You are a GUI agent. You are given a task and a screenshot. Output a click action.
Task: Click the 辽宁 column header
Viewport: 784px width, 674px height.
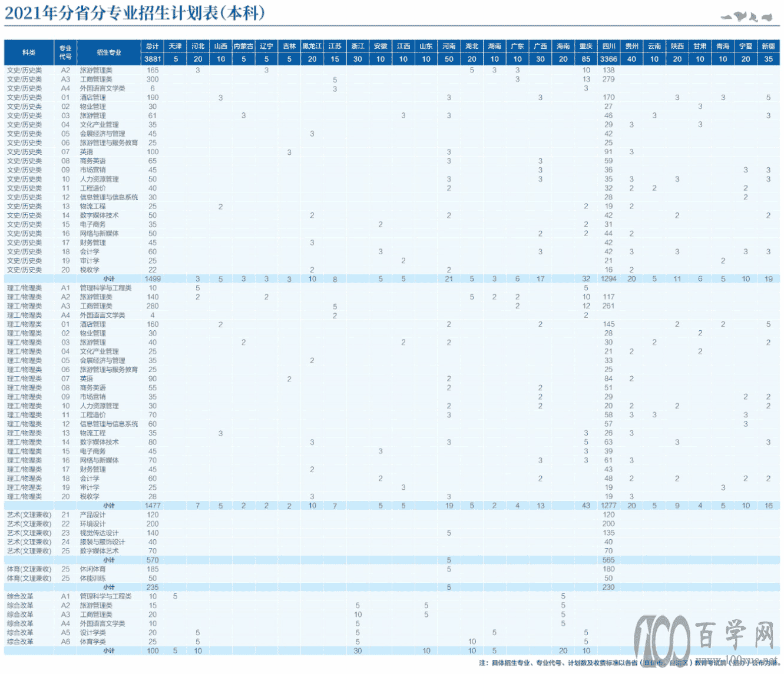pos(266,46)
